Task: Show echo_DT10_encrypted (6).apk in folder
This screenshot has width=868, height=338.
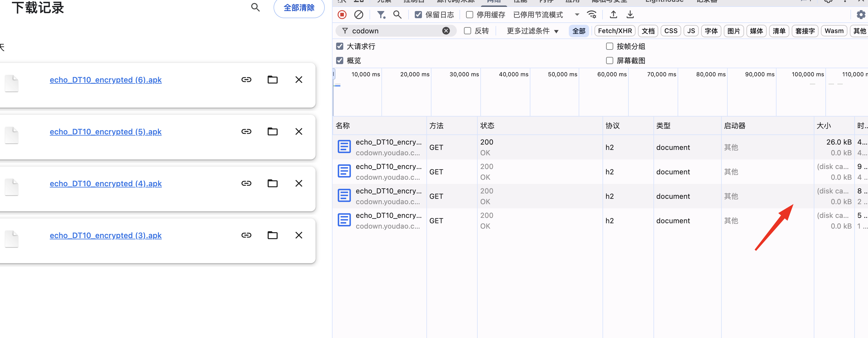Action: click(273, 80)
